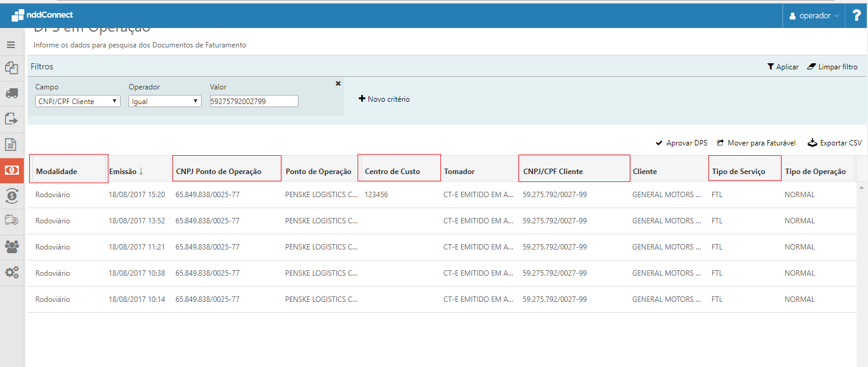Image resolution: width=868 pixels, height=367 pixels.
Task: Select the document page sidebar icon
Action: [x=11, y=144]
